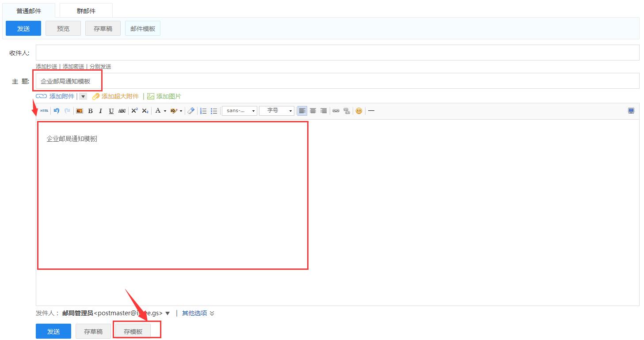Apply strikethrough to the text
644x340 pixels.
[x=122, y=111]
